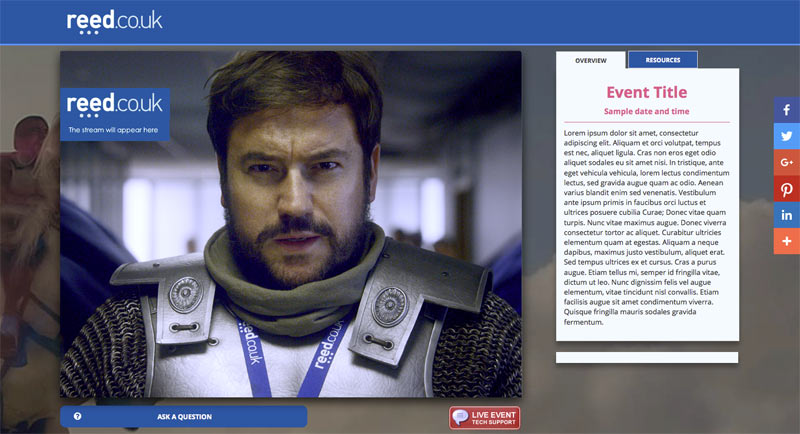Pin the event on Pinterest
The image size is (800, 434).
787,189
